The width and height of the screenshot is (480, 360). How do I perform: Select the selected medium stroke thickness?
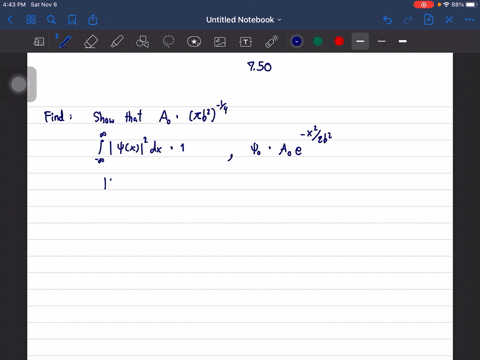pyautogui.click(x=360, y=41)
